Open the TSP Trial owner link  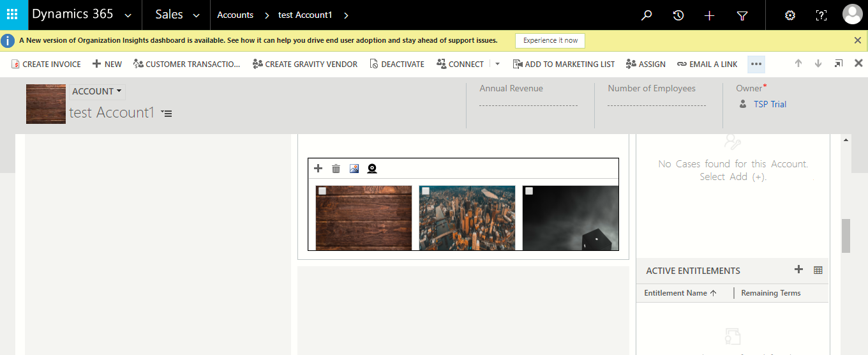[770, 104]
